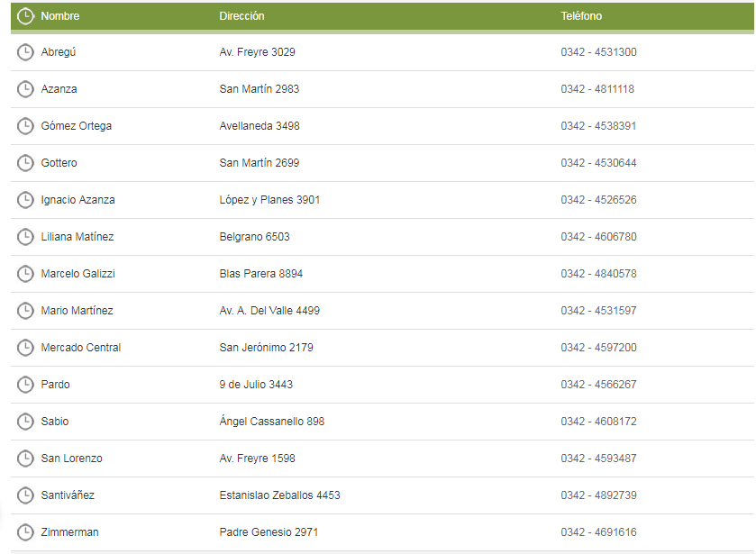
Task: Select the San Lorenzo row name
Action: pyautogui.click(x=72, y=459)
